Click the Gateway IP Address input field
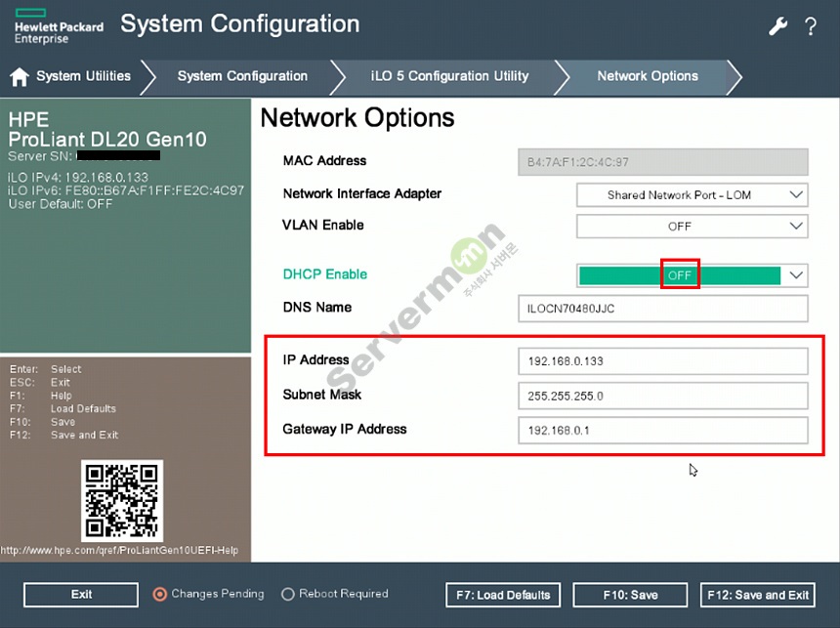Screen dimensions: 840x628 662,430
